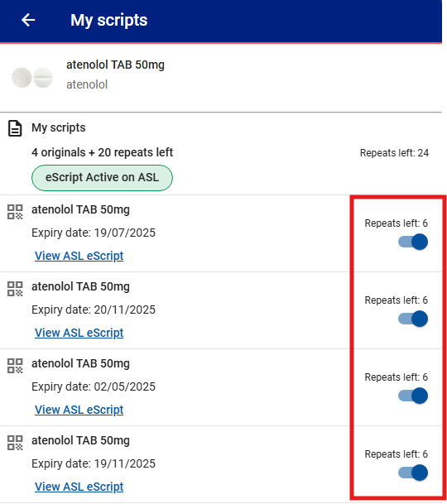Image resolution: width=447 pixels, height=504 pixels.
Task: Switch off the script expiring 19/11/2025
Action: (413, 473)
